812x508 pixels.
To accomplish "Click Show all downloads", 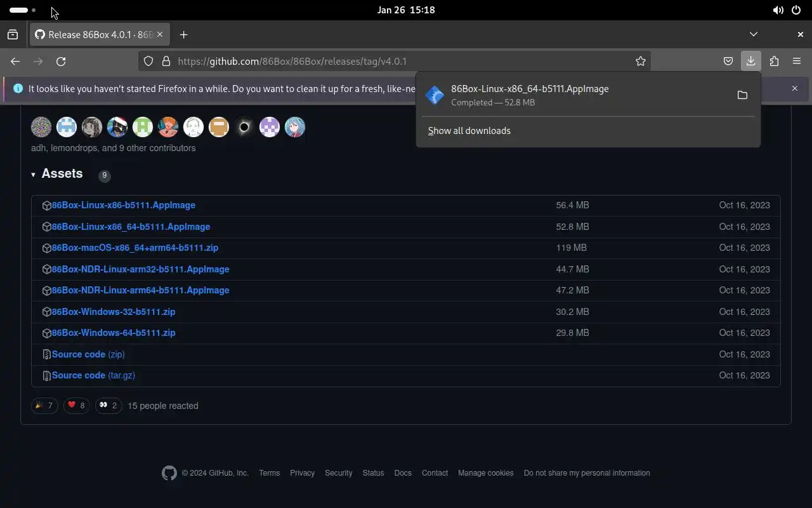I will pos(469,131).
